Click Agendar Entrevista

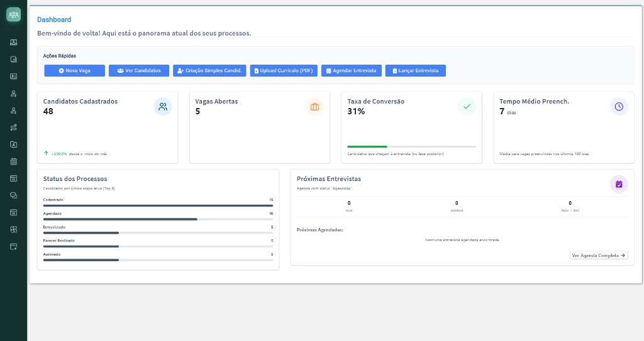tap(352, 70)
